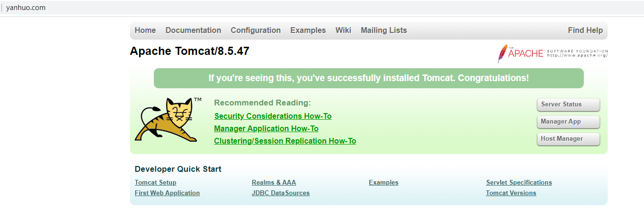Click Find Help in the nav bar
This screenshot has height=208, width=644.
pos(585,30)
